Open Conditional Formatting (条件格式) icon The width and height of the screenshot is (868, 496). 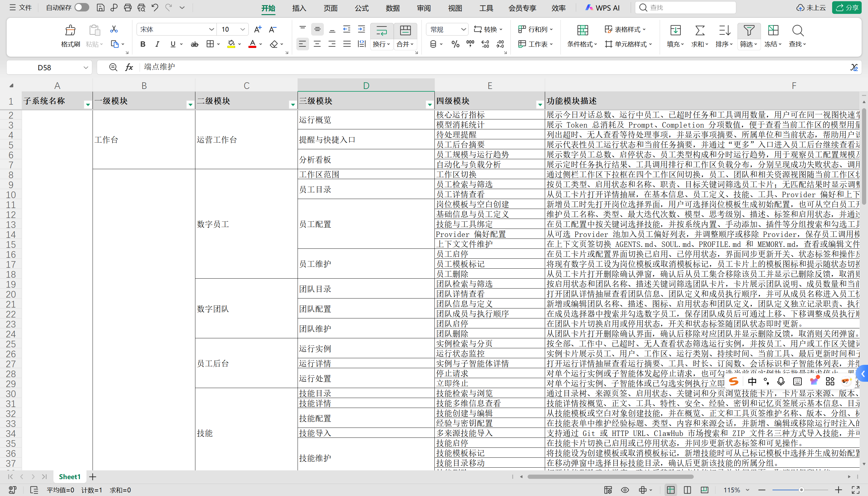(x=582, y=30)
